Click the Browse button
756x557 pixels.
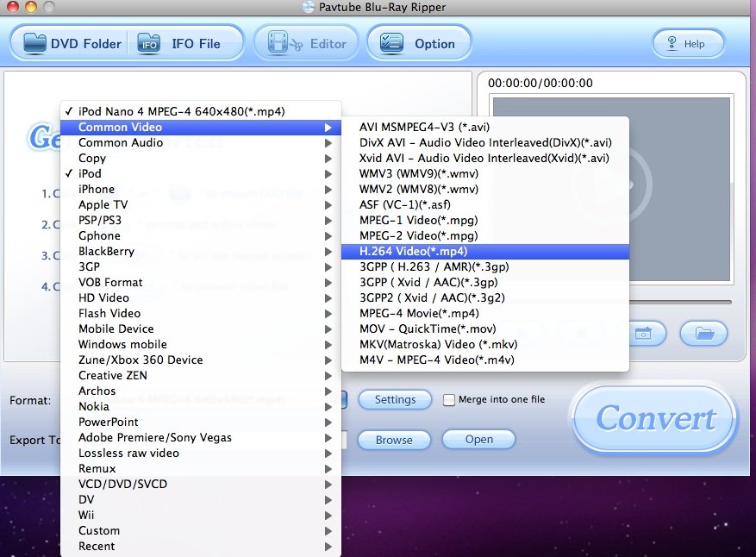click(394, 440)
